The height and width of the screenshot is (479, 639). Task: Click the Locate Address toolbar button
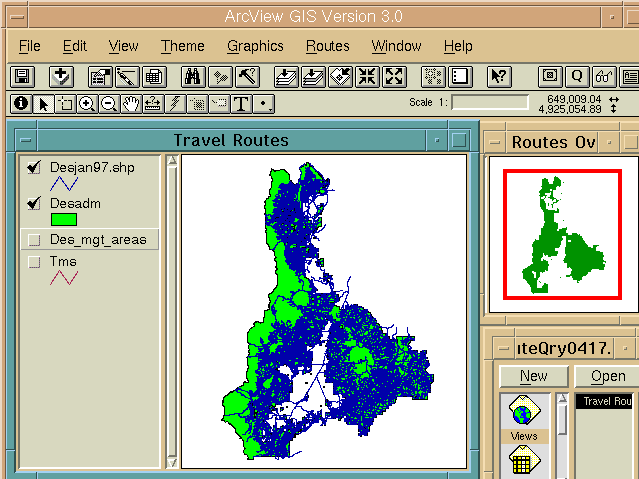[x=220, y=76]
